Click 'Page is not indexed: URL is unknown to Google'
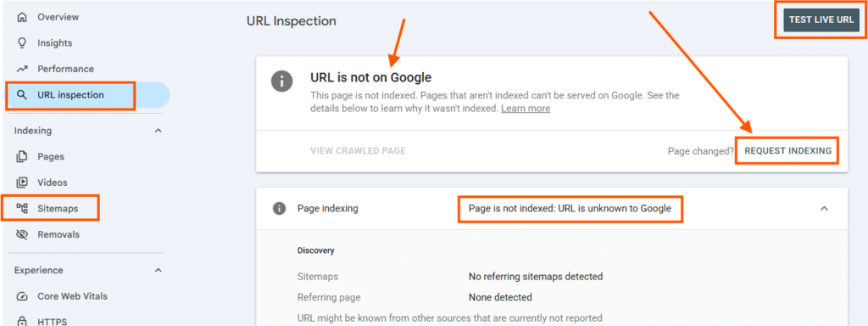 pyautogui.click(x=570, y=209)
